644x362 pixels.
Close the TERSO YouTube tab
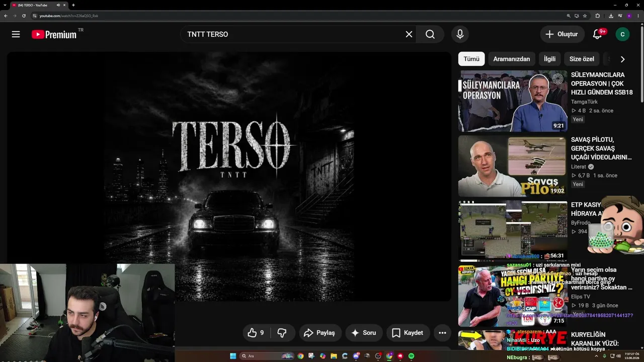(x=64, y=5)
